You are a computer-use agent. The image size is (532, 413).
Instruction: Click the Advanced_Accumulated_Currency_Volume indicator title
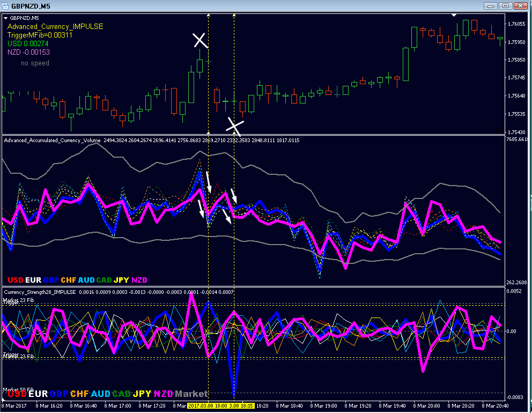pos(52,140)
